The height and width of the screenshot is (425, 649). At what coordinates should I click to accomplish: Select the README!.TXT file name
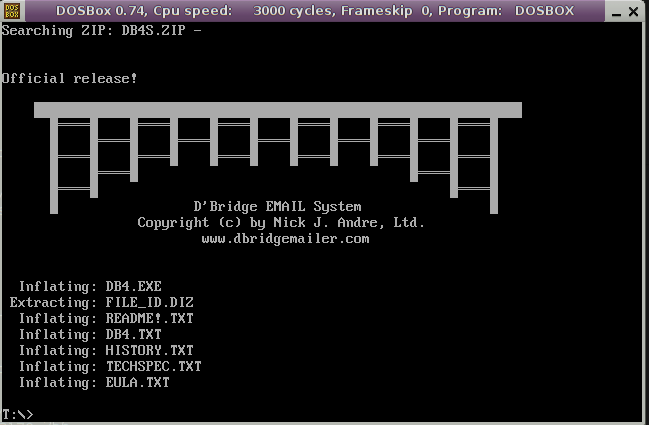[x=149, y=319]
